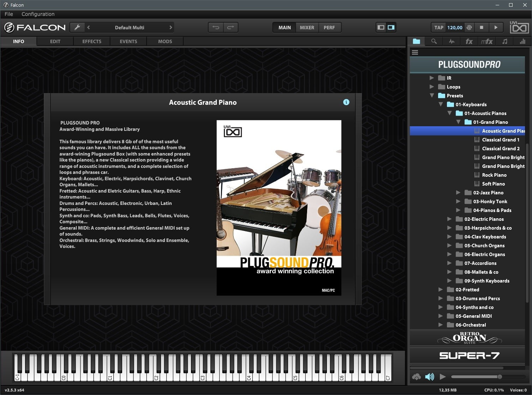Select the Classical Grand 2 preset
The width and height of the screenshot is (532, 395).
tap(501, 148)
